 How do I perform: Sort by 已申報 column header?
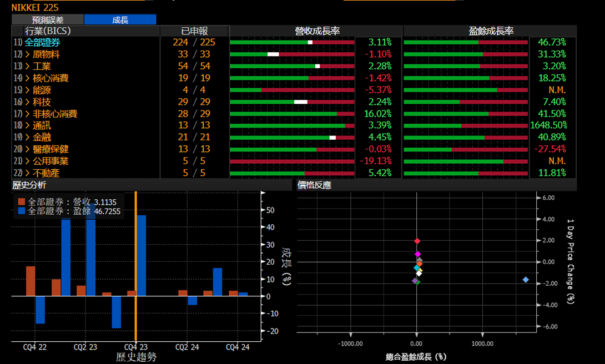tap(194, 31)
